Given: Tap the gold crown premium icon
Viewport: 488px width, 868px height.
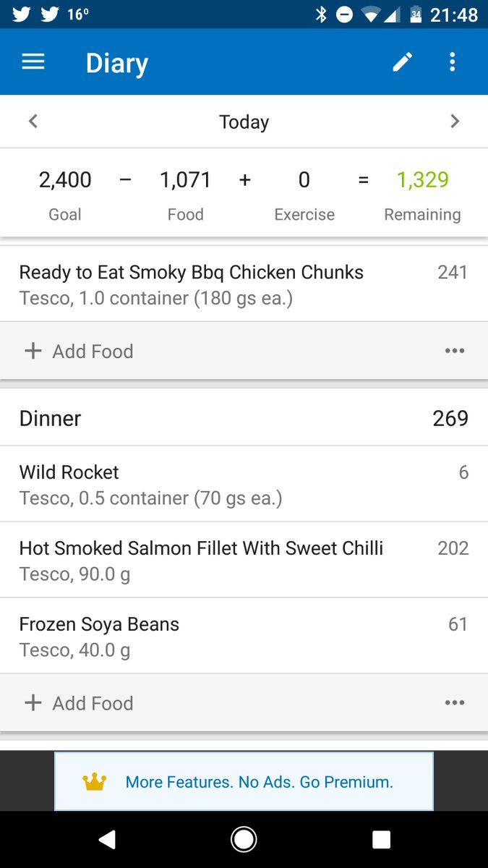Looking at the screenshot, I should 95,781.
